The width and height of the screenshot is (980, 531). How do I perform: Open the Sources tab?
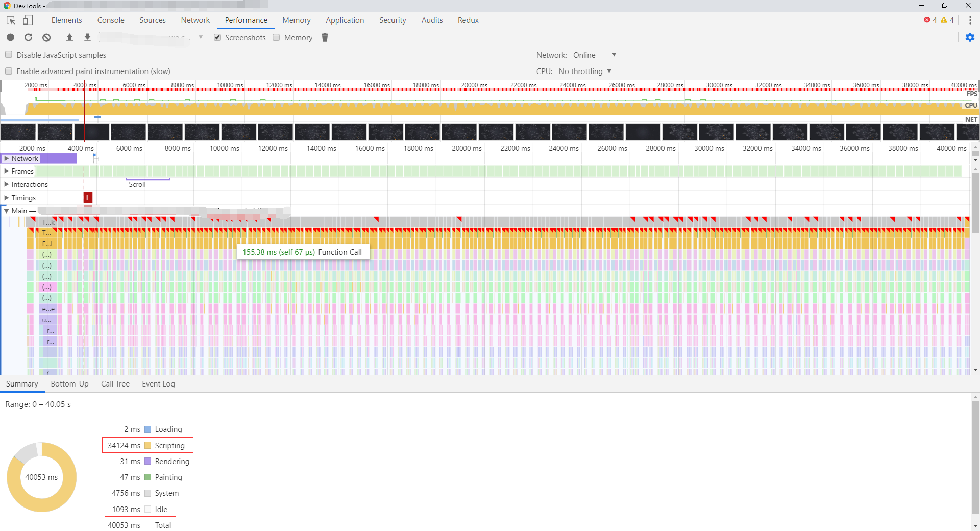click(x=153, y=20)
